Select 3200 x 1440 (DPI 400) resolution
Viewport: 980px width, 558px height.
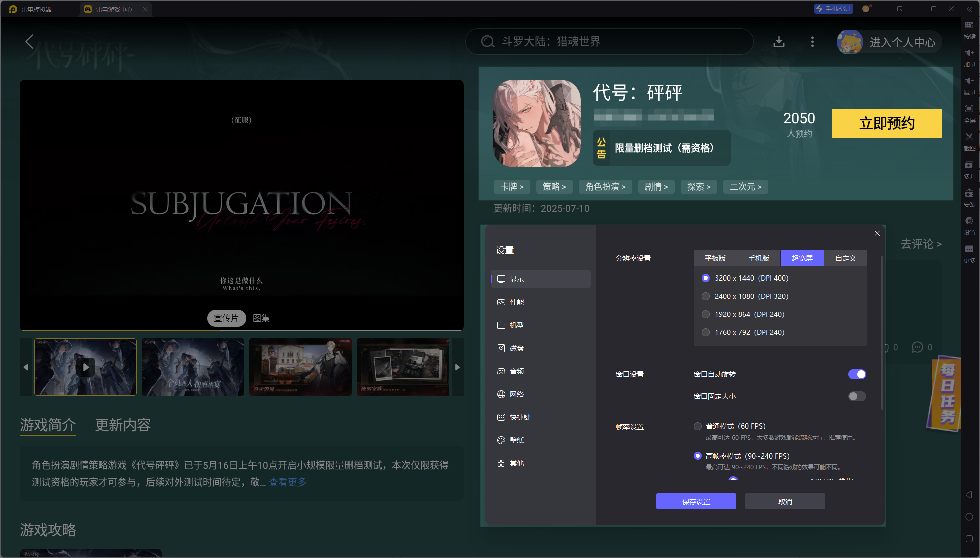click(746, 278)
